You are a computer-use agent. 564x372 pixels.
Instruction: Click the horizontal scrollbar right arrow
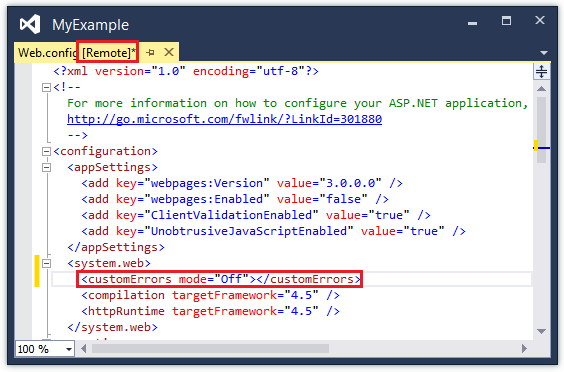(x=524, y=348)
